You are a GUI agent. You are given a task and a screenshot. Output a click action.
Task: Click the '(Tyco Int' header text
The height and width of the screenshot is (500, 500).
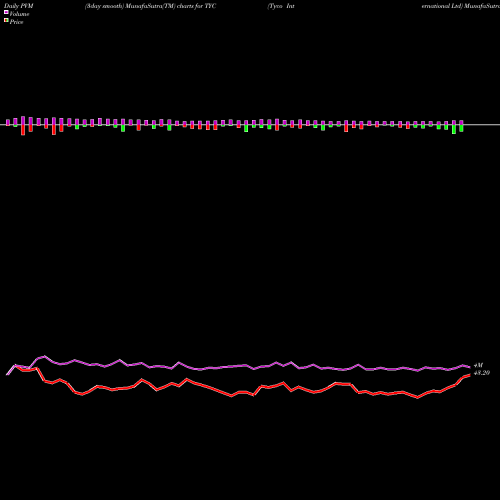tap(281, 6)
